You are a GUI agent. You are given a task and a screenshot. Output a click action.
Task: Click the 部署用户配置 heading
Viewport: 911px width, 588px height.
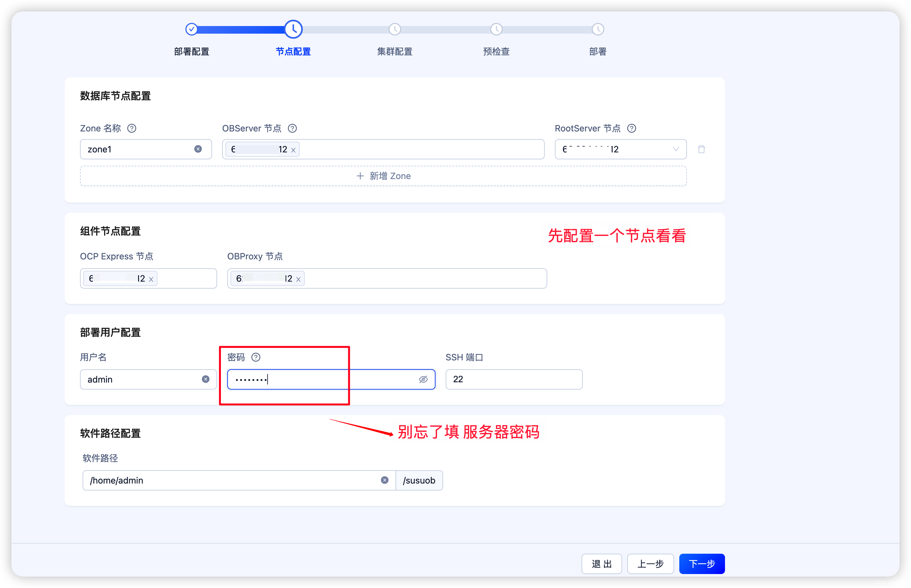click(x=110, y=332)
